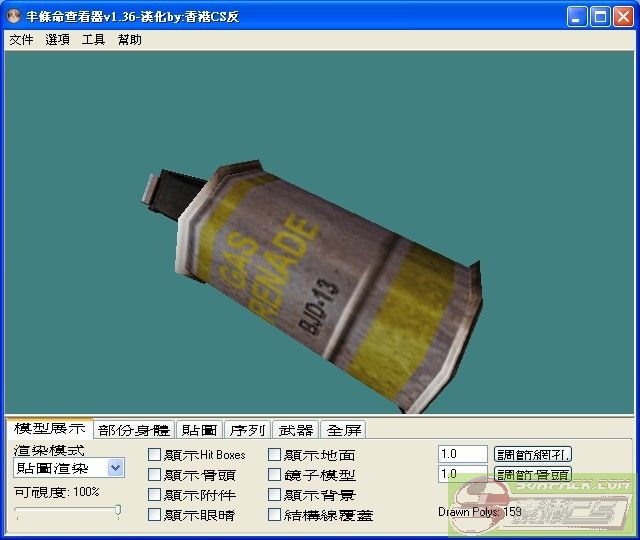Switch to the 貼圖 tab
The height and width of the screenshot is (540, 640).
(x=199, y=430)
